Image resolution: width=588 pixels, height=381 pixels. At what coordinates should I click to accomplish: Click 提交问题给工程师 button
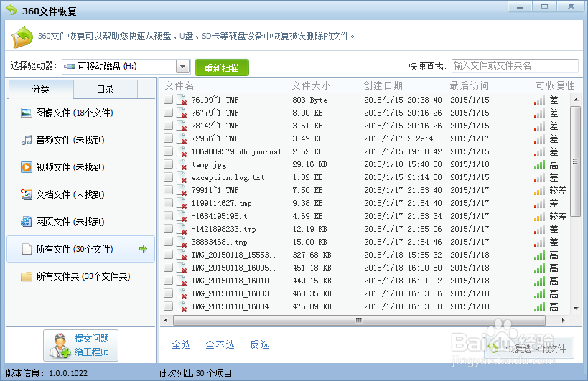80,345
